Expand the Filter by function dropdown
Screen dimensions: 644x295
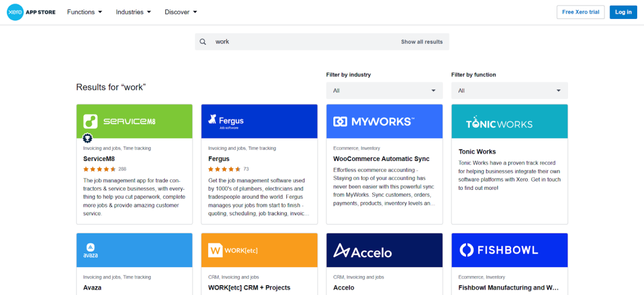(x=509, y=91)
